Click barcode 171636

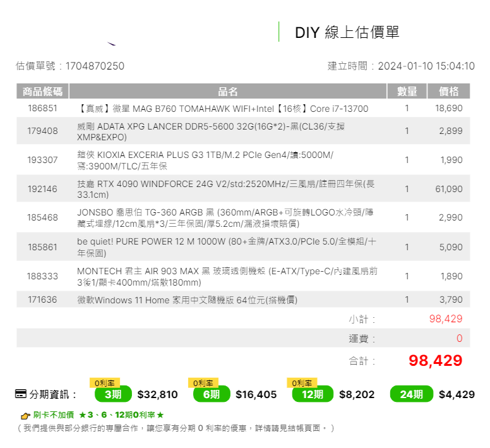(42, 300)
